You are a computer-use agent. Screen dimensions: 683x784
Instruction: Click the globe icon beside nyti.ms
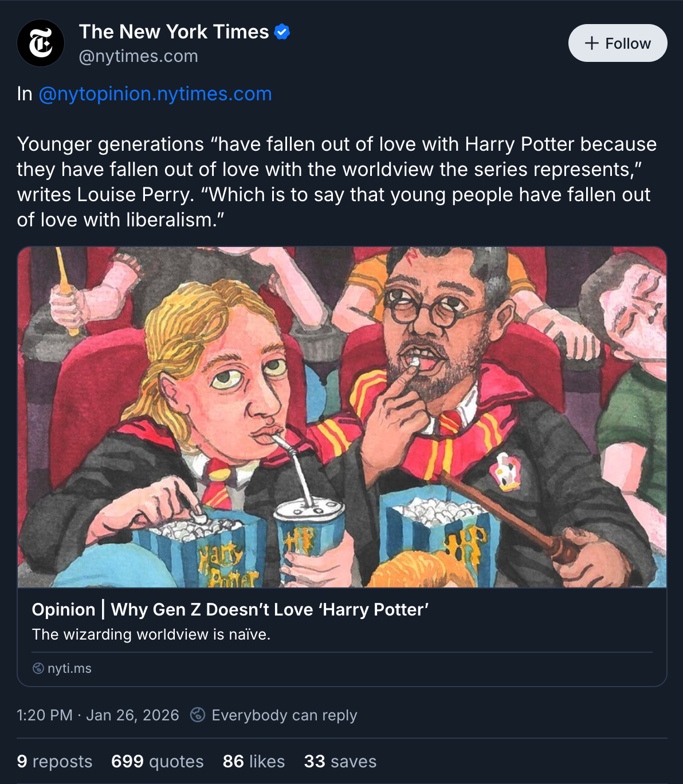[x=38, y=668]
